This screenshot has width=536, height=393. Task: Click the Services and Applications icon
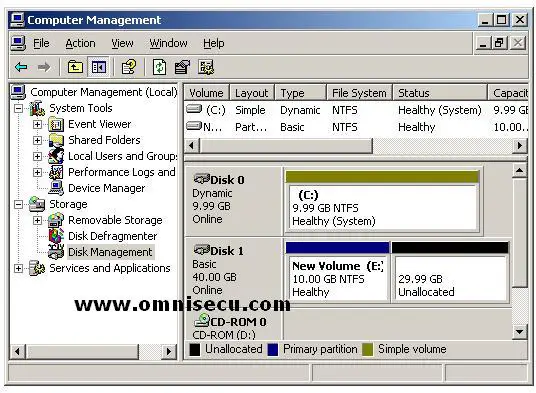pos(37,268)
